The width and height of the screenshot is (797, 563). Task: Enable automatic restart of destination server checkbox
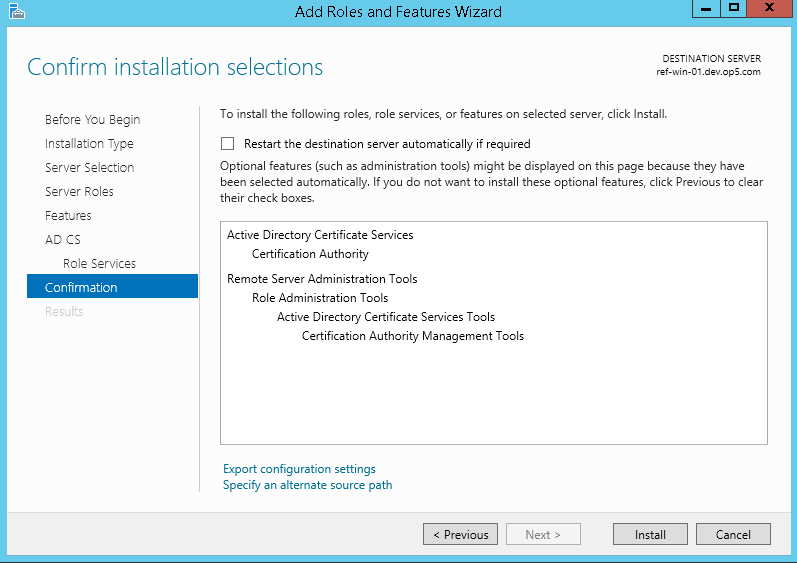pyautogui.click(x=227, y=144)
